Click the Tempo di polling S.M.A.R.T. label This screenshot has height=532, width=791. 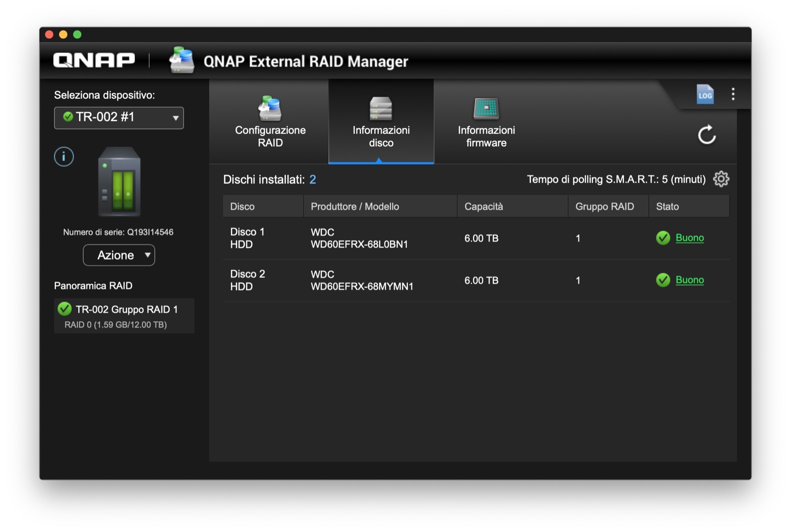tap(616, 179)
